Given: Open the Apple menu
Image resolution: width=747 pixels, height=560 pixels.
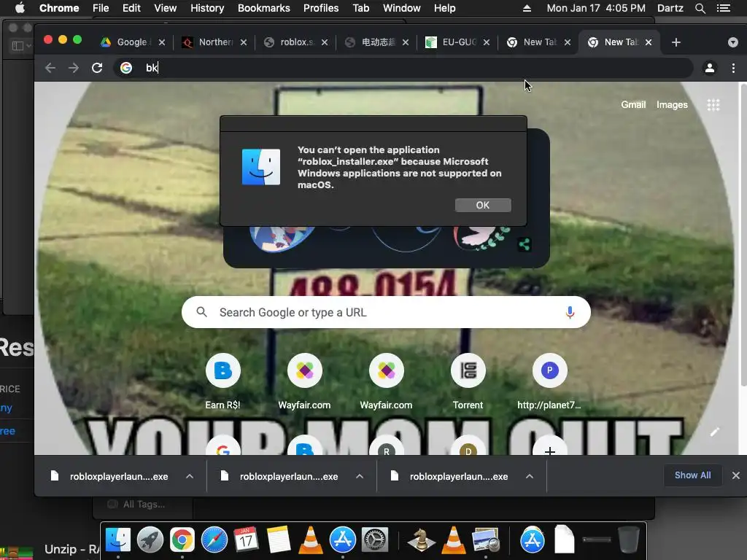Looking at the screenshot, I should [20, 8].
